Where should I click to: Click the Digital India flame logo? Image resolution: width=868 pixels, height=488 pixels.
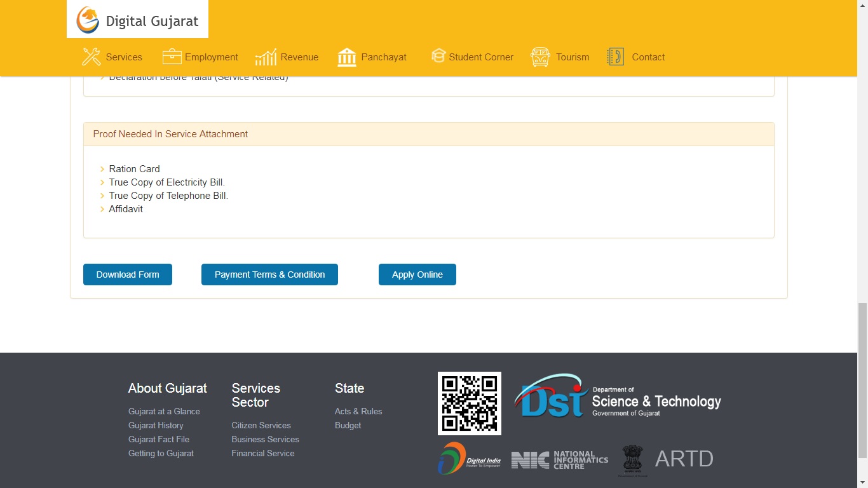[469, 457]
